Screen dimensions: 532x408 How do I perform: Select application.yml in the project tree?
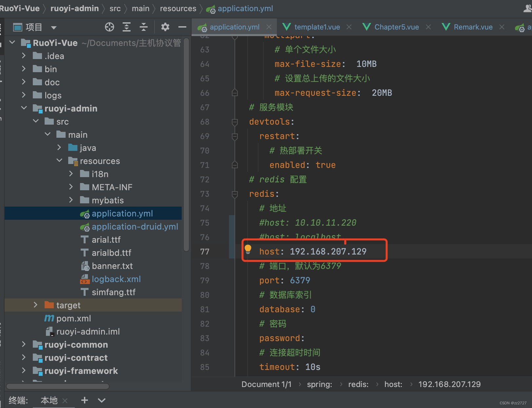click(x=93, y=213)
